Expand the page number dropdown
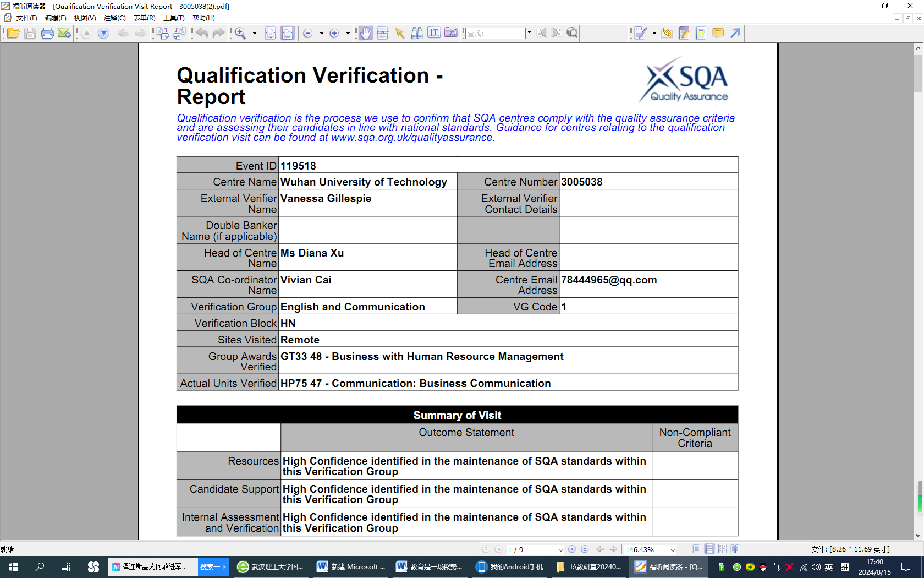This screenshot has height=578, width=924. 560,550
